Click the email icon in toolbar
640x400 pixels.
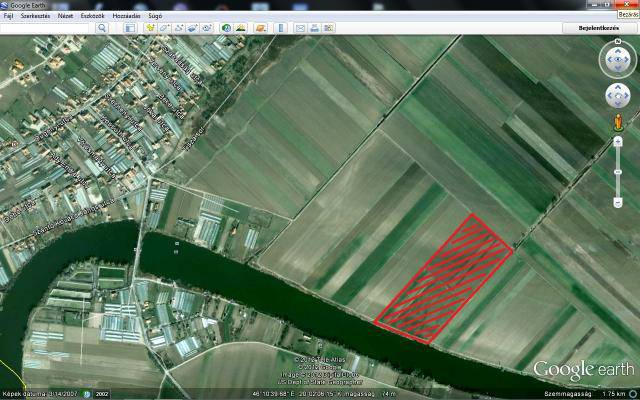tap(300, 28)
